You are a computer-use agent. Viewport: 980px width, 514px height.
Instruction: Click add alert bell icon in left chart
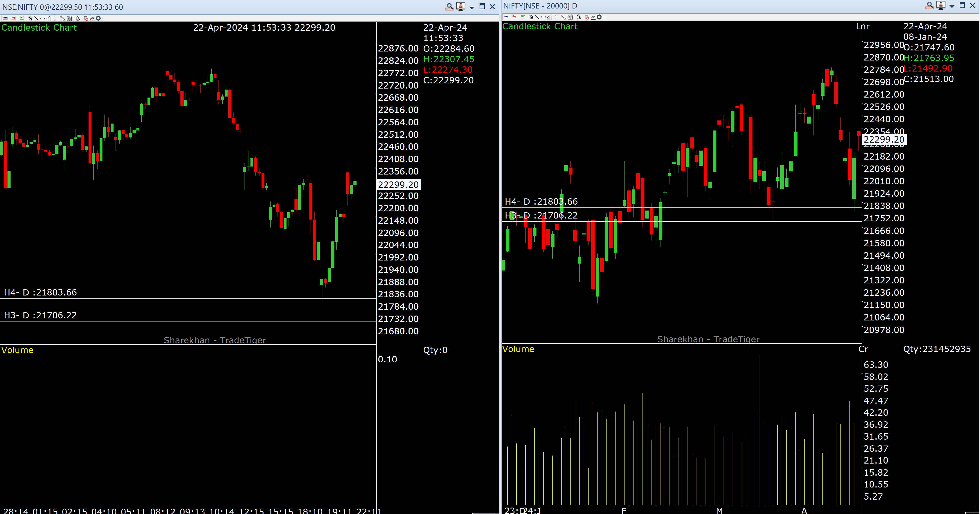pyautogui.click(x=77, y=18)
